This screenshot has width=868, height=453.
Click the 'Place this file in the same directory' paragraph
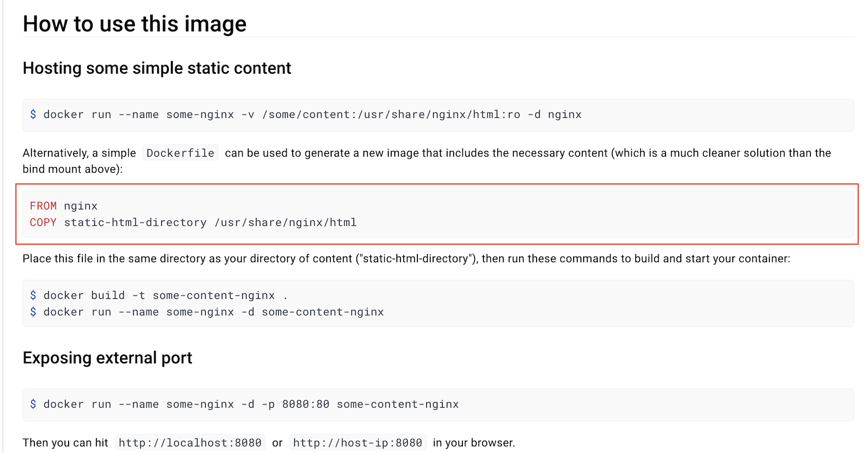click(406, 258)
